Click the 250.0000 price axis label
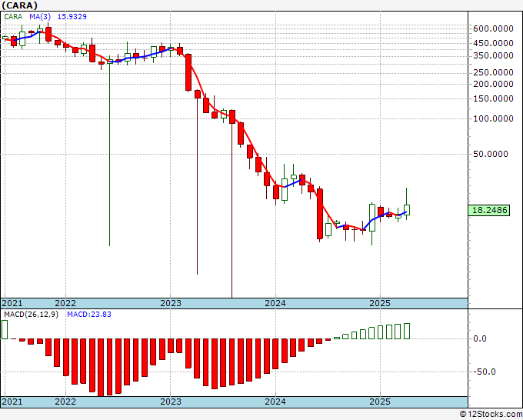Viewport: 523px width, 420px height. 493,73
